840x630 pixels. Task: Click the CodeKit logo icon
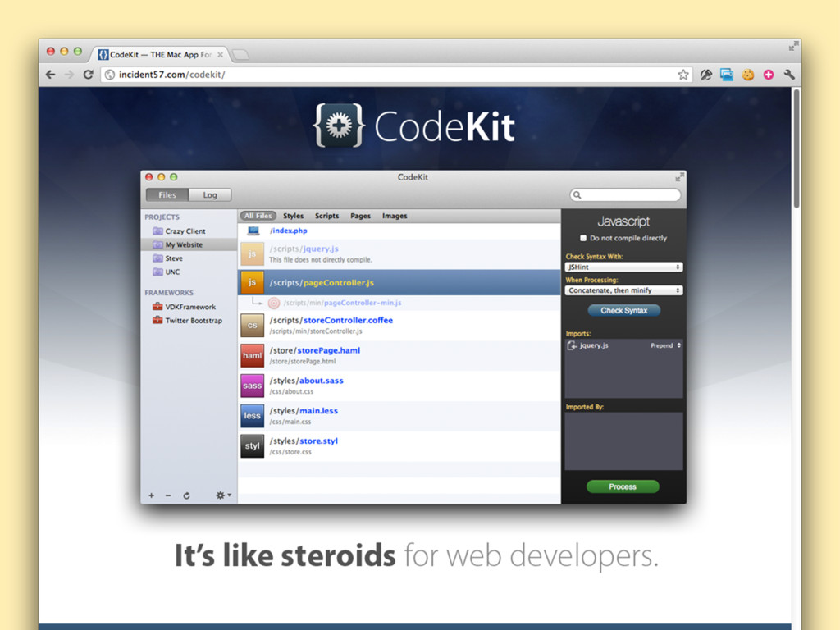click(339, 126)
